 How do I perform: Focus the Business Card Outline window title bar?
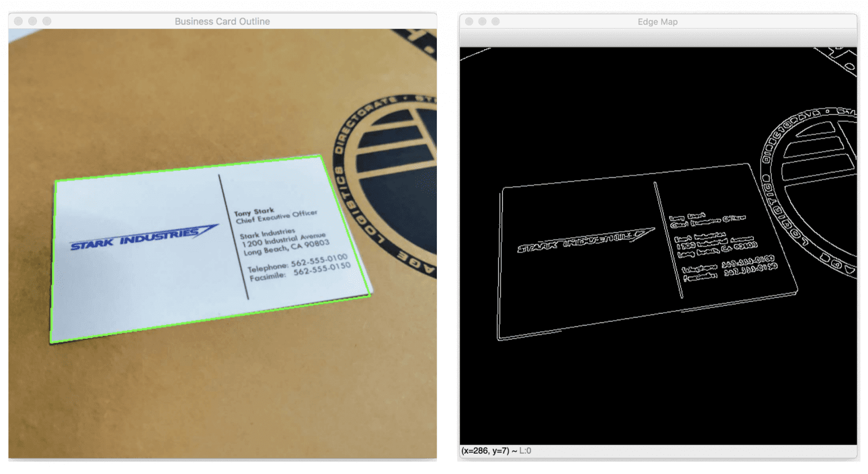(x=222, y=21)
